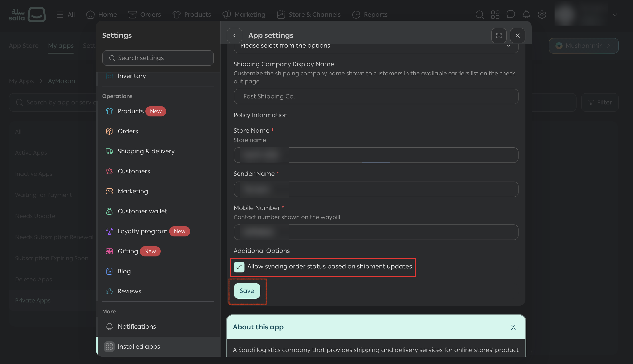This screenshot has height=364, width=633.
Task: Click the Salla logo
Action: pyautogui.click(x=27, y=14)
